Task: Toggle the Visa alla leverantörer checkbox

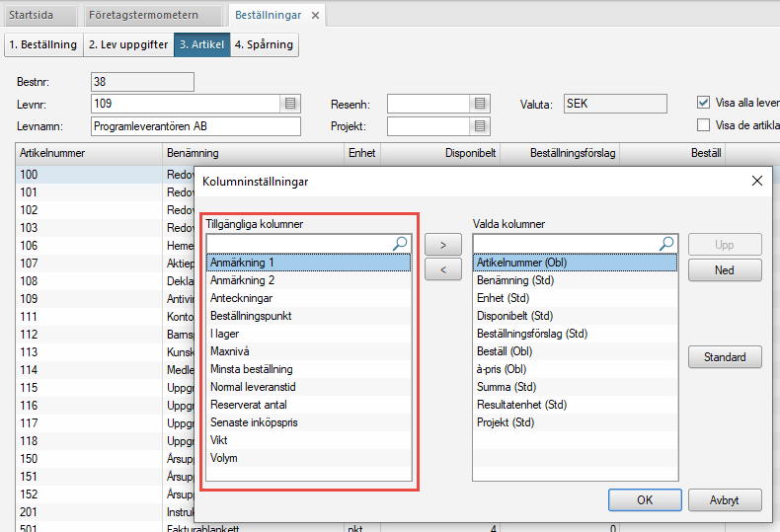Action: coord(704,103)
